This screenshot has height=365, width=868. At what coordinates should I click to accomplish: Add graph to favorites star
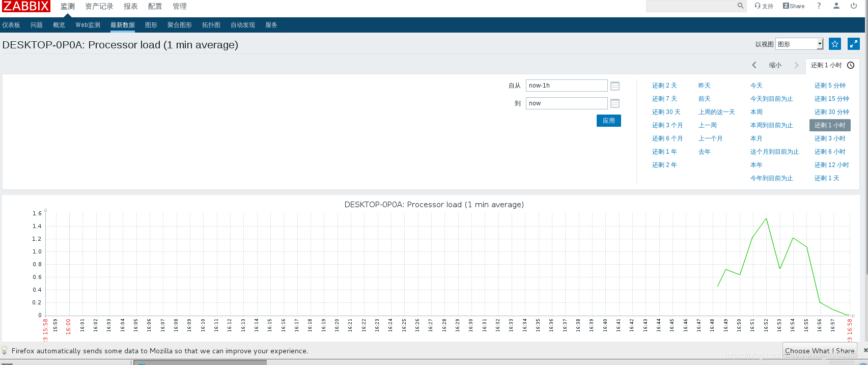click(x=835, y=44)
